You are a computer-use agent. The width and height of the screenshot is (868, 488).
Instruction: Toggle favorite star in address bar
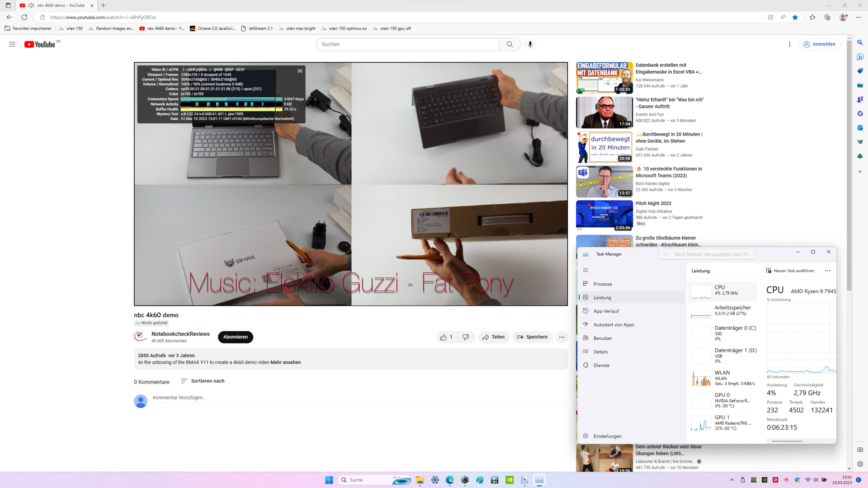point(795,17)
